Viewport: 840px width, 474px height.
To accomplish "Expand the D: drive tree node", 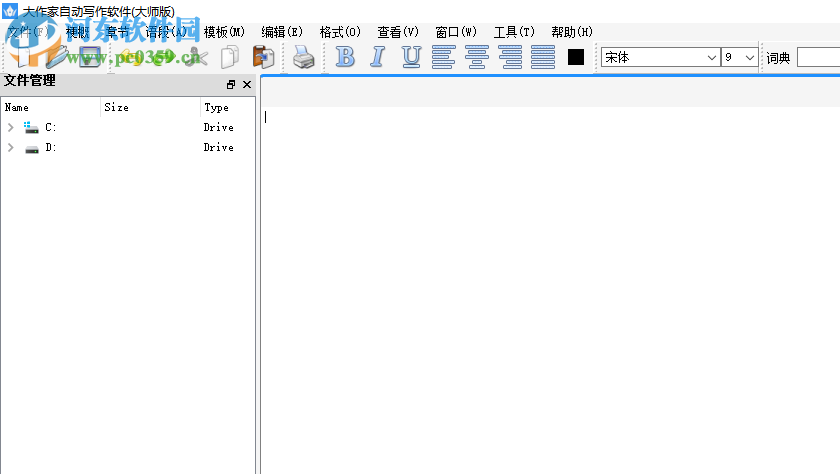I will coord(11,147).
